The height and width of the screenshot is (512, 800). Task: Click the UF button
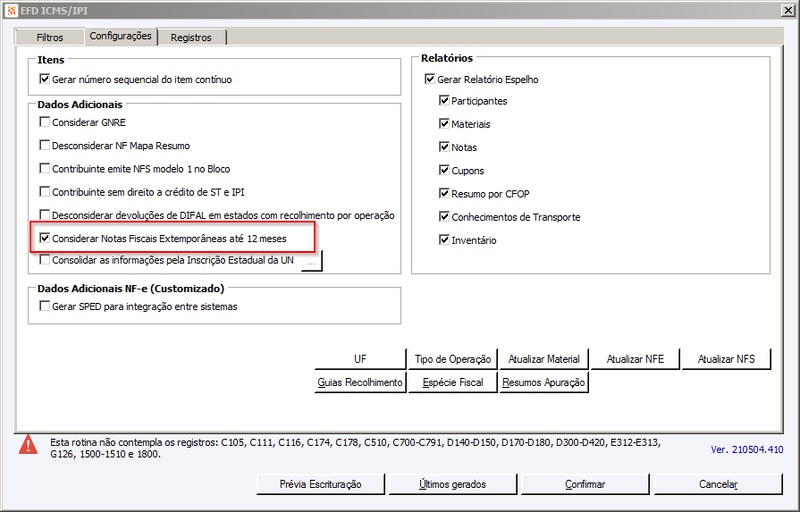(360, 359)
